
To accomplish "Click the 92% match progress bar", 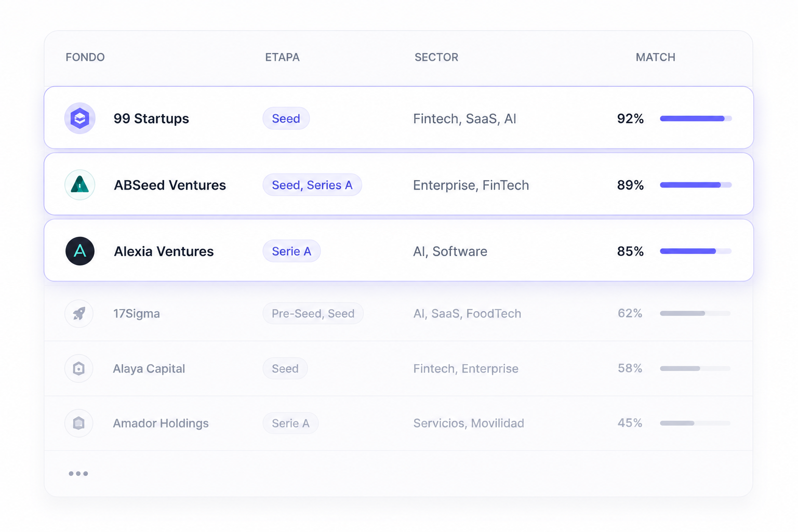I will [696, 118].
